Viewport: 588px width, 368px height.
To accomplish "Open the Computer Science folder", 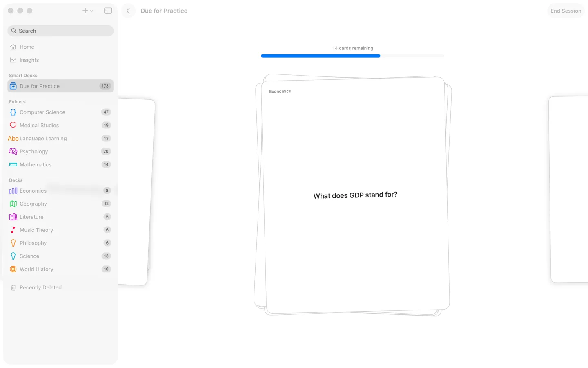I will pyautogui.click(x=60, y=112).
